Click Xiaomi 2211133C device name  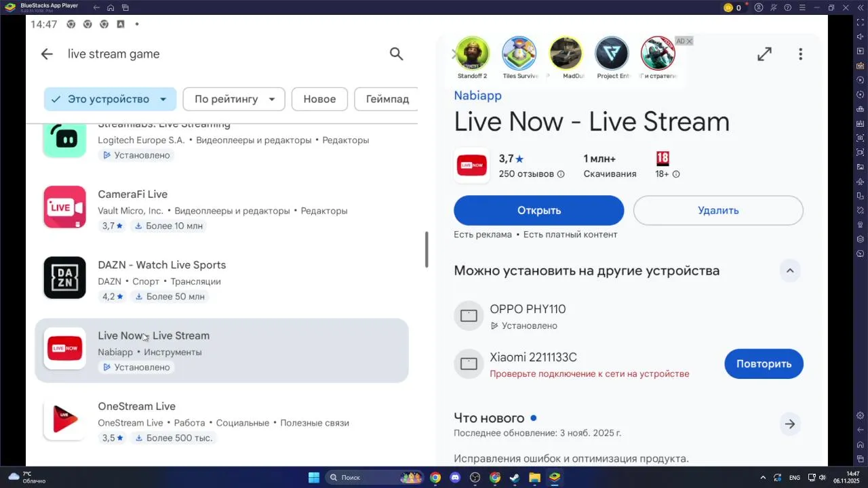click(534, 358)
